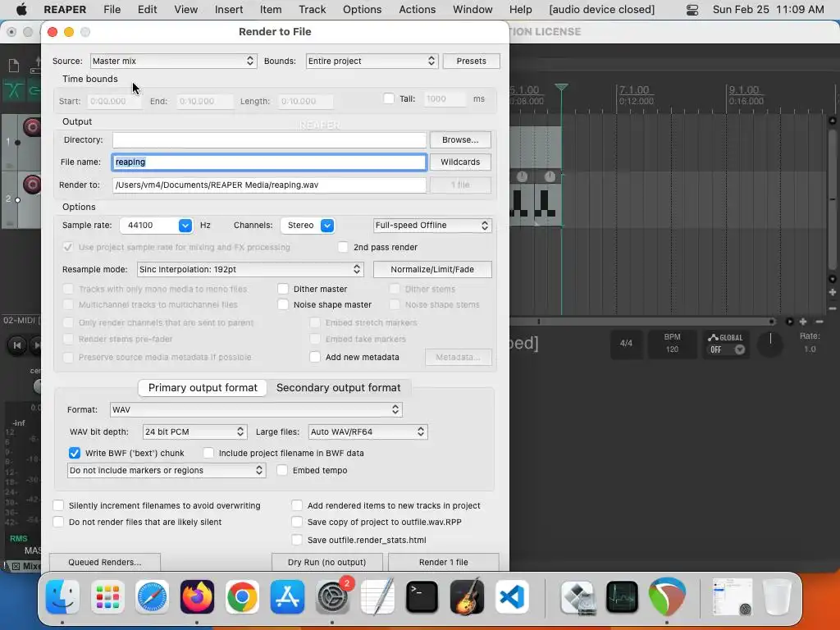Image resolution: width=840 pixels, height=630 pixels.
Task: Click the Apple menu icon
Action: 21,9
